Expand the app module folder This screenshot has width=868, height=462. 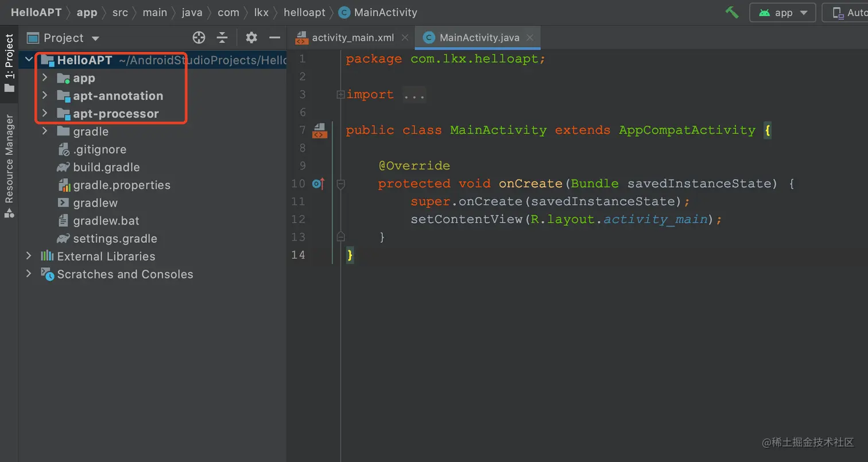(45, 78)
